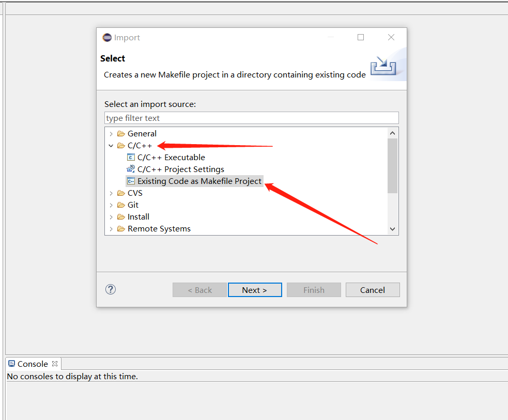This screenshot has height=420, width=508.
Task: Click the Eclipse logo in Import title bar
Action: [107, 38]
